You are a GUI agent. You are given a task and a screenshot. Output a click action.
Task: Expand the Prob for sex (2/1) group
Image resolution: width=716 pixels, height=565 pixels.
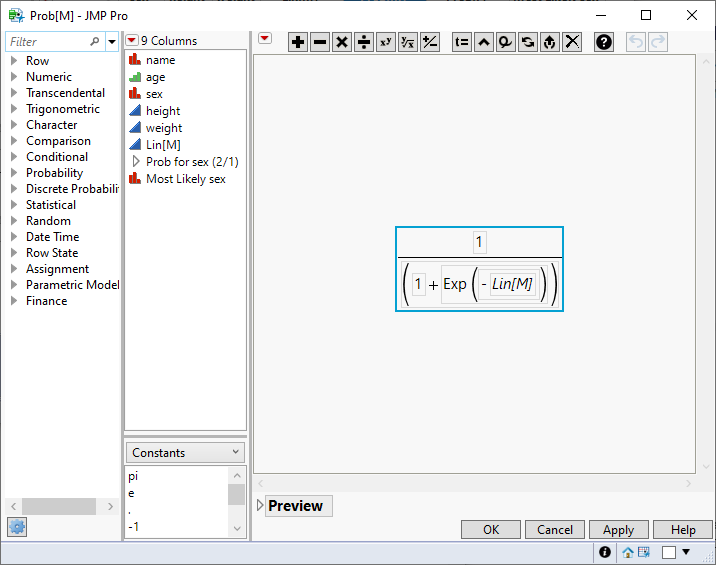[136, 162]
